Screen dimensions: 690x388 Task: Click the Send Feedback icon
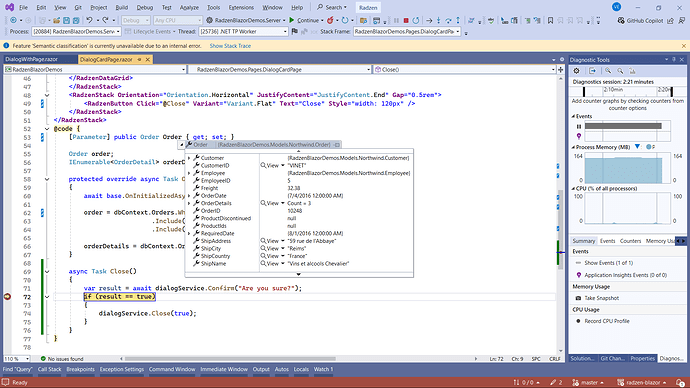(681, 20)
